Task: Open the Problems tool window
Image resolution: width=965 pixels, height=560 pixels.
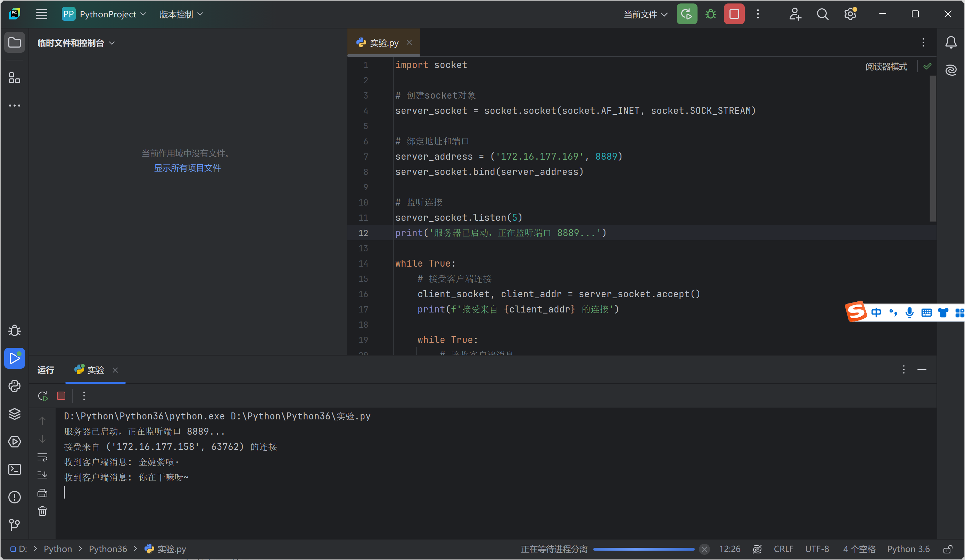Action: [14, 497]
